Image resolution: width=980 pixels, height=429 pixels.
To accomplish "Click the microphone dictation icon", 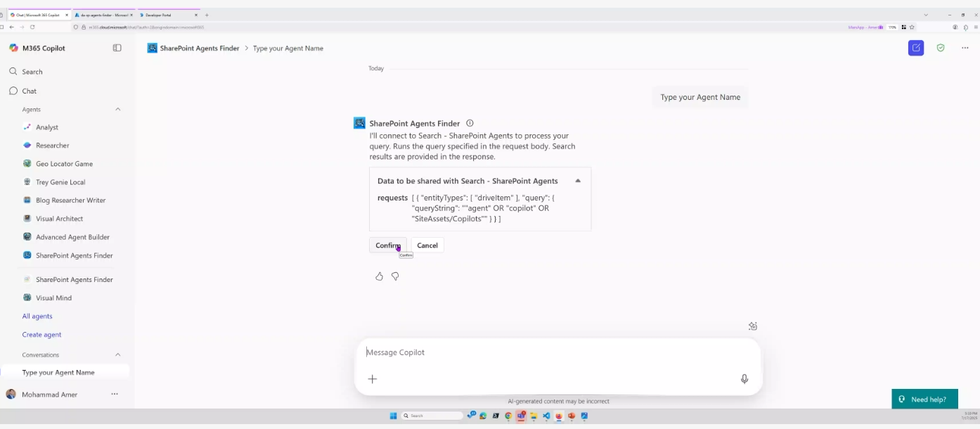I will [744, 379].
